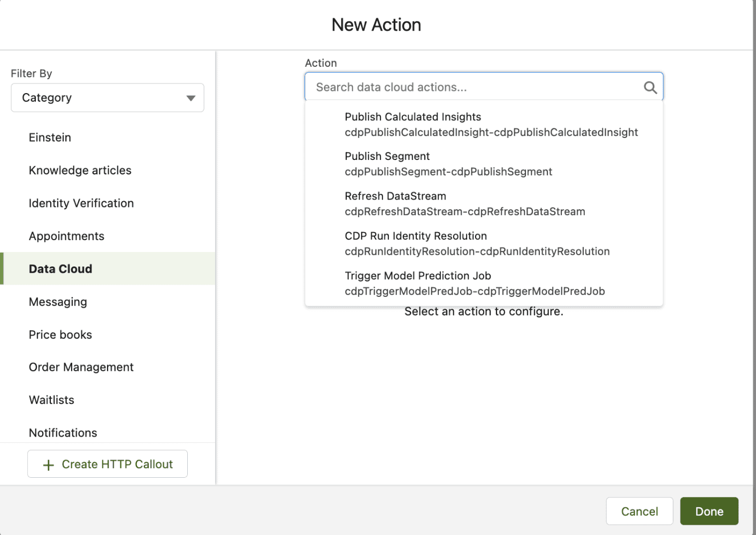756x535 pixels.
Task: Choose the Refresh DataStream action
Action: pos(484,204)
